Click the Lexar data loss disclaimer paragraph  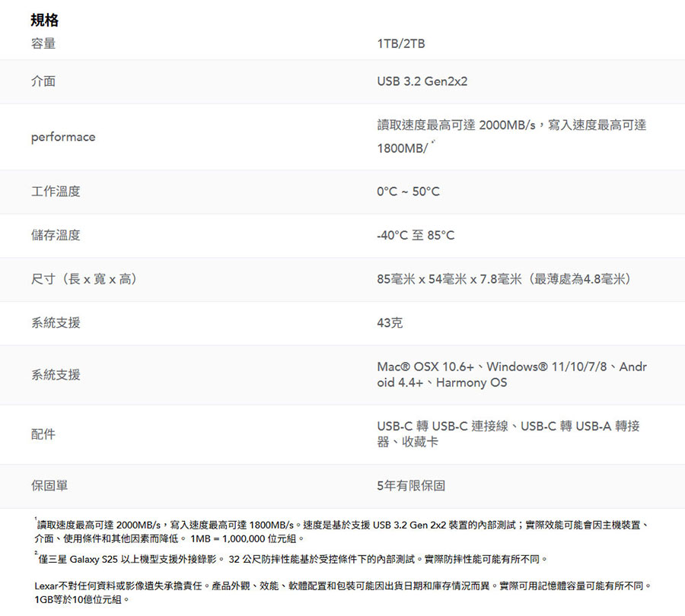point(343,592)
